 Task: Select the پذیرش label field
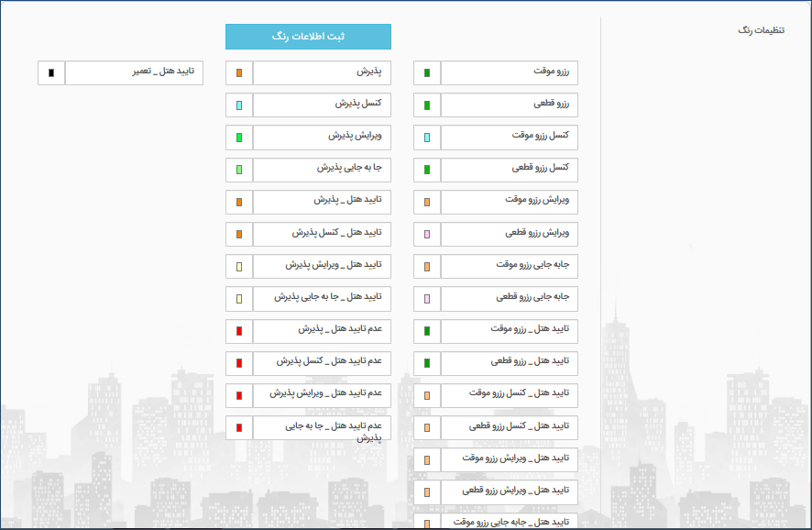tap(322, 73)
